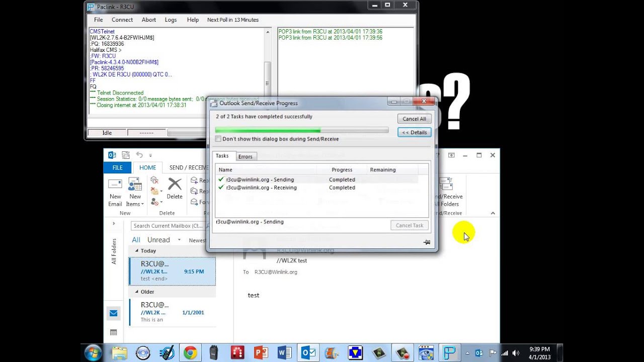
Task: Expand the Outlook folder pane chevron
Action: tap(114, 223)
